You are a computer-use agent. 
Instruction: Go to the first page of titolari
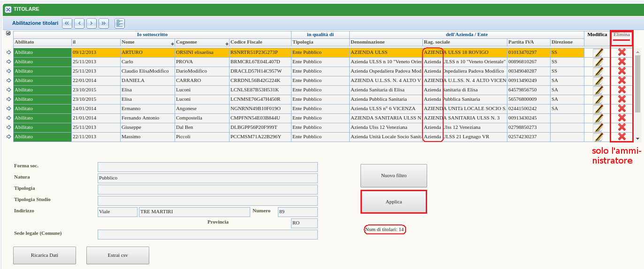point(67,23)
